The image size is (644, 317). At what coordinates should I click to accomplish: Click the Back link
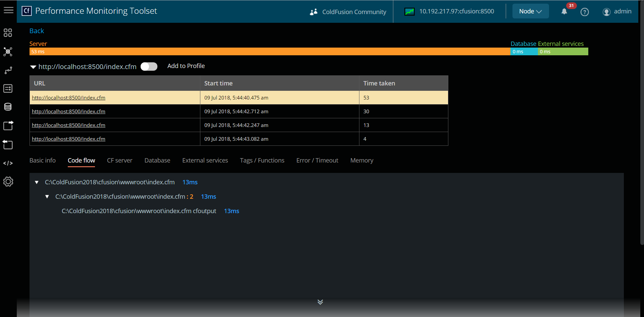pyautogui.click(x=37, y=31)
